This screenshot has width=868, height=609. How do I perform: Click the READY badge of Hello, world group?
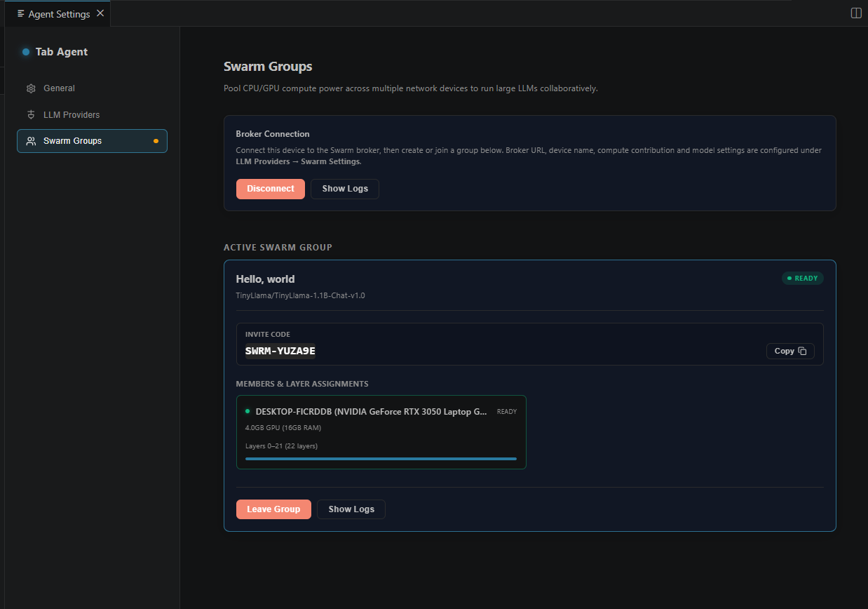tap(803, 279)
